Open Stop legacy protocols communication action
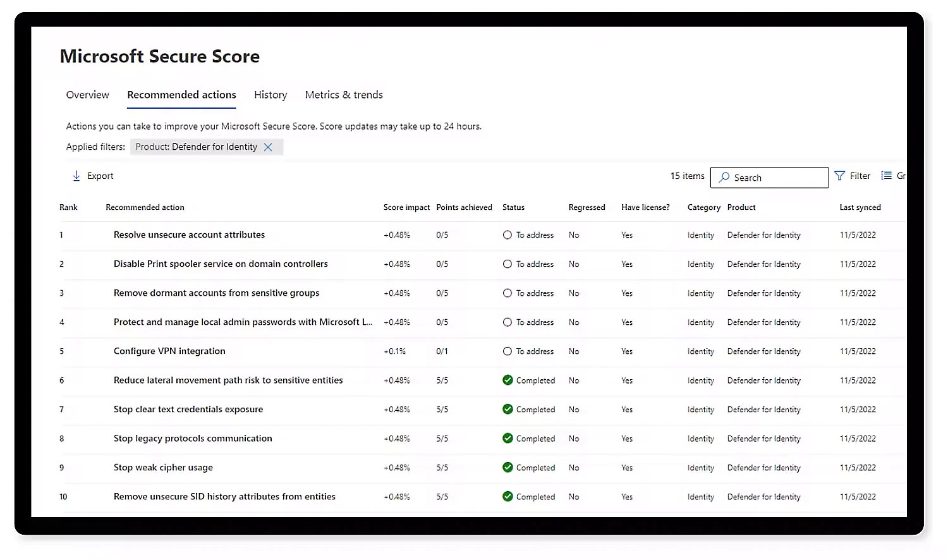The image size is (948, 560). tap(193, 439)
